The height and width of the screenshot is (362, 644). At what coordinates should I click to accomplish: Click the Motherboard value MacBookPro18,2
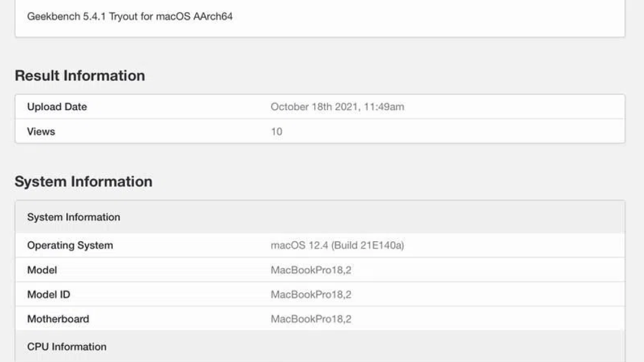click(310, 319)
